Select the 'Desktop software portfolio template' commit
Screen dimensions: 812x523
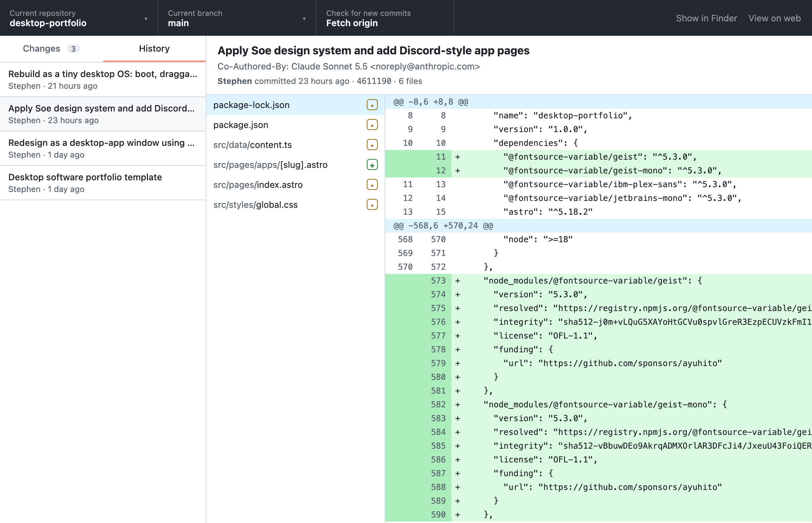click(x=103, y=183)
